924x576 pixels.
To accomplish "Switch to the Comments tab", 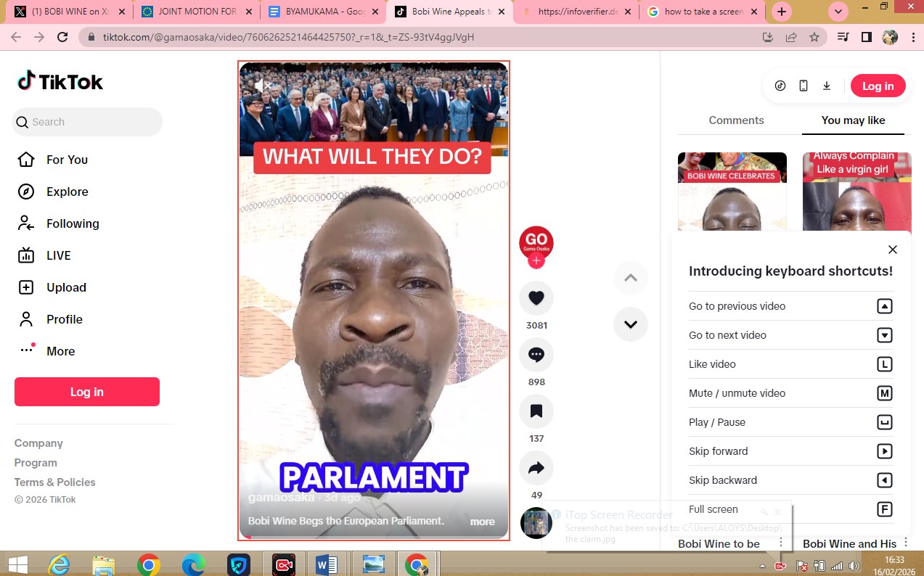I will click(x=736, y=120).
